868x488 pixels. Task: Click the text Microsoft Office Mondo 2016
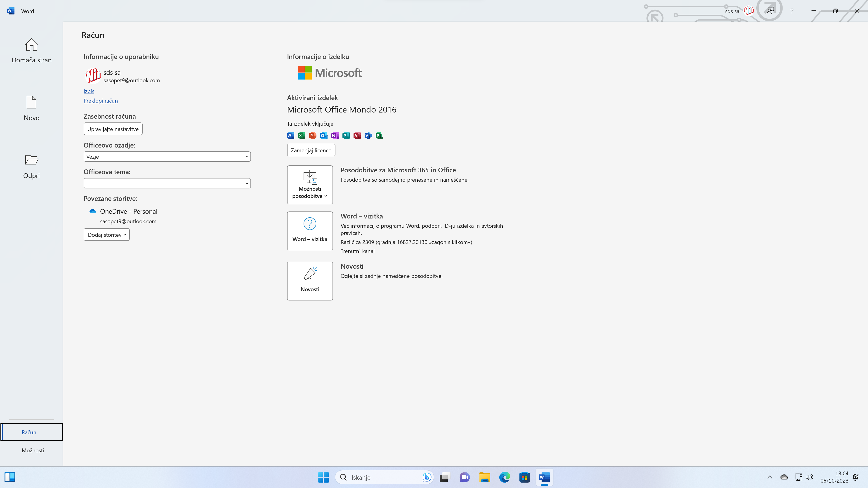(x=342, y=110)
